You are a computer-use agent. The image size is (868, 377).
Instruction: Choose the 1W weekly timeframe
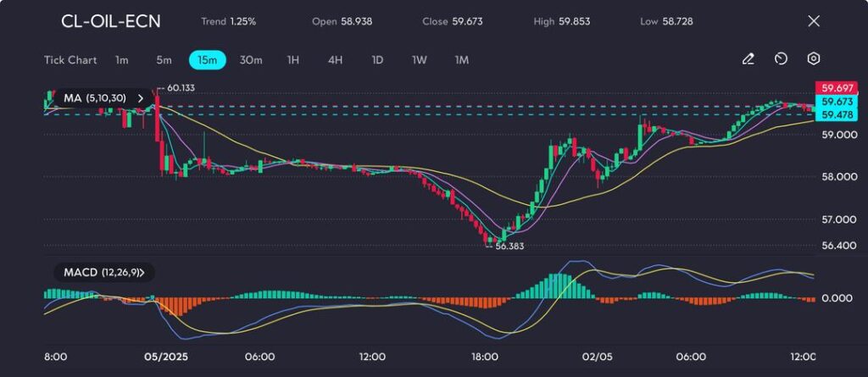click(420, 60)
